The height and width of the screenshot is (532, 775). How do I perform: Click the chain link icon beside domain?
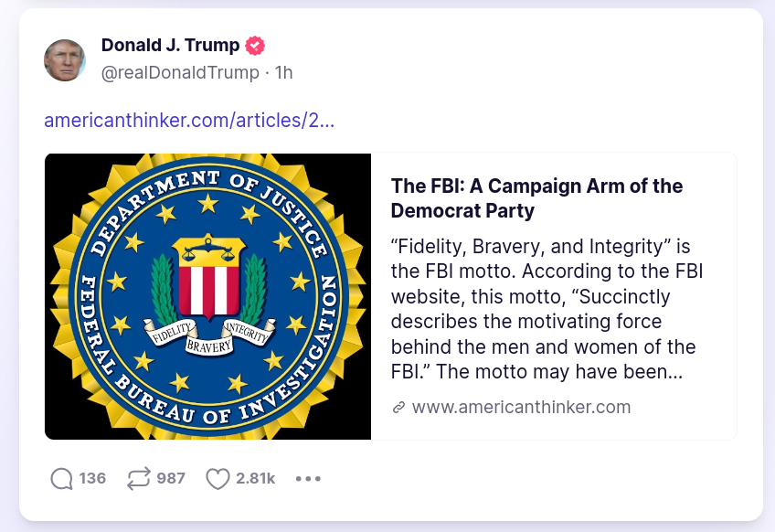pyautogui.click(x=398, y=408)
